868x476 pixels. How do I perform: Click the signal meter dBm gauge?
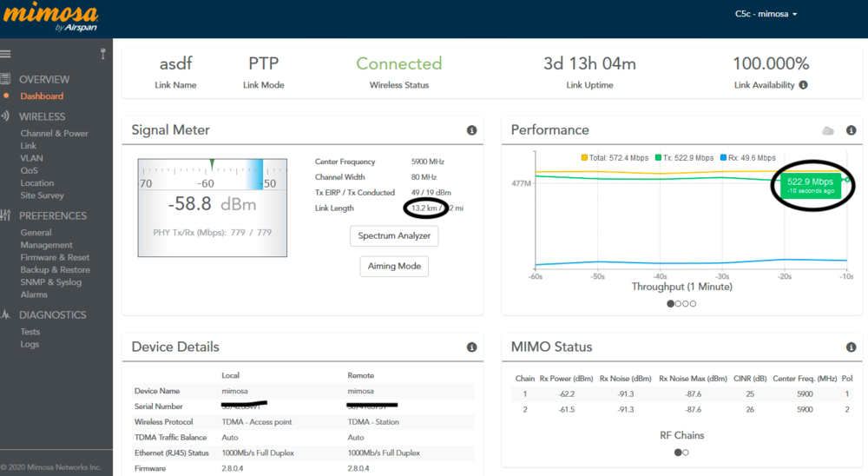coord(212,207)
